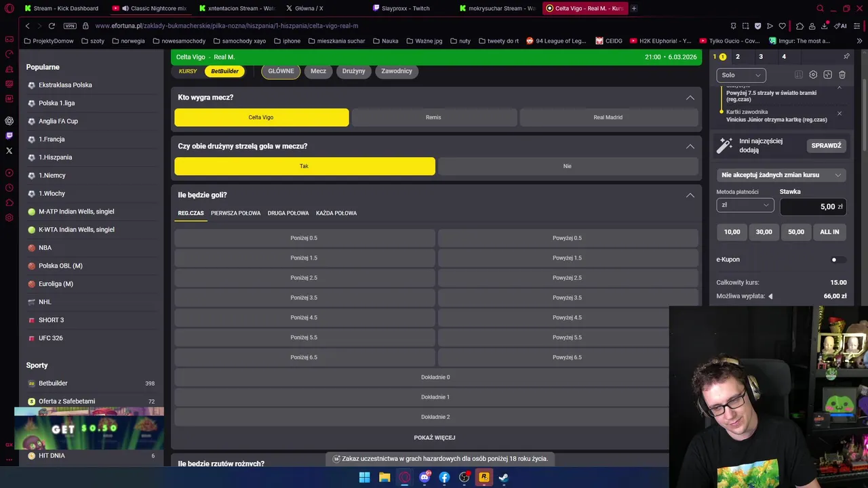Viewport: 868px width, 488px height.
Task: Click the efortuna address bar URL
Action: (226, 26)
